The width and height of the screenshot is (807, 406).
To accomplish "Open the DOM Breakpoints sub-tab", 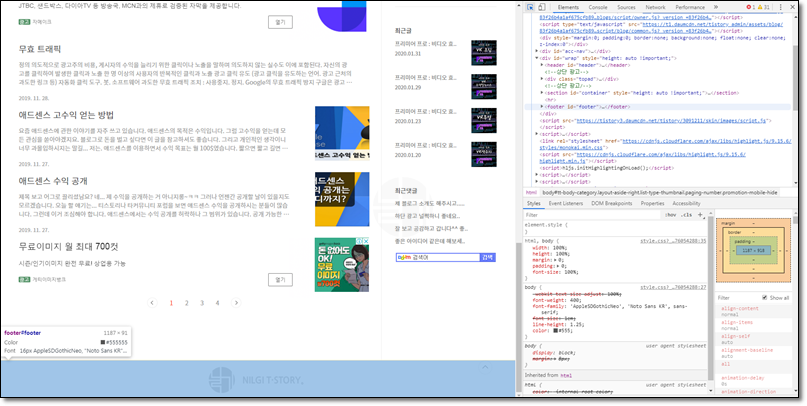I will [x=612, y=203].
